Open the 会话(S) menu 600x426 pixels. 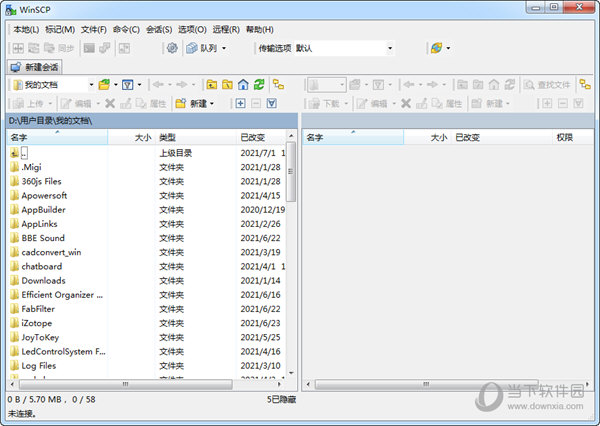point(159,29)
